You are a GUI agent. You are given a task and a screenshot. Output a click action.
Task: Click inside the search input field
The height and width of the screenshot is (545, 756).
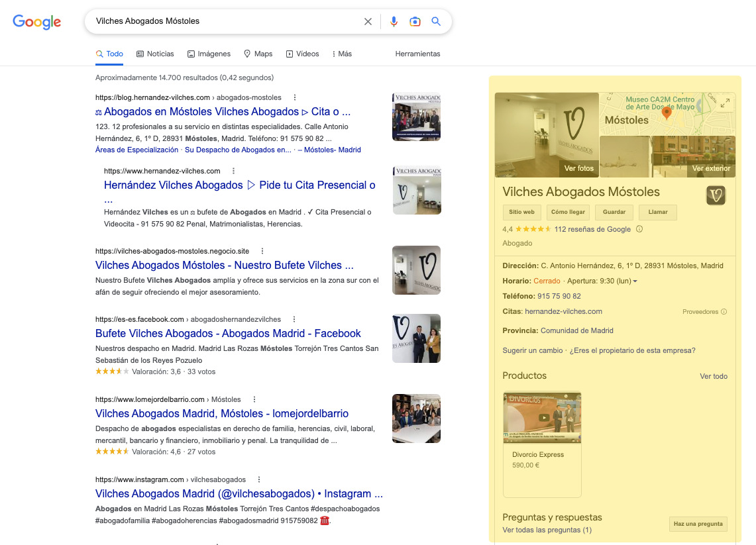click(227, 21)
